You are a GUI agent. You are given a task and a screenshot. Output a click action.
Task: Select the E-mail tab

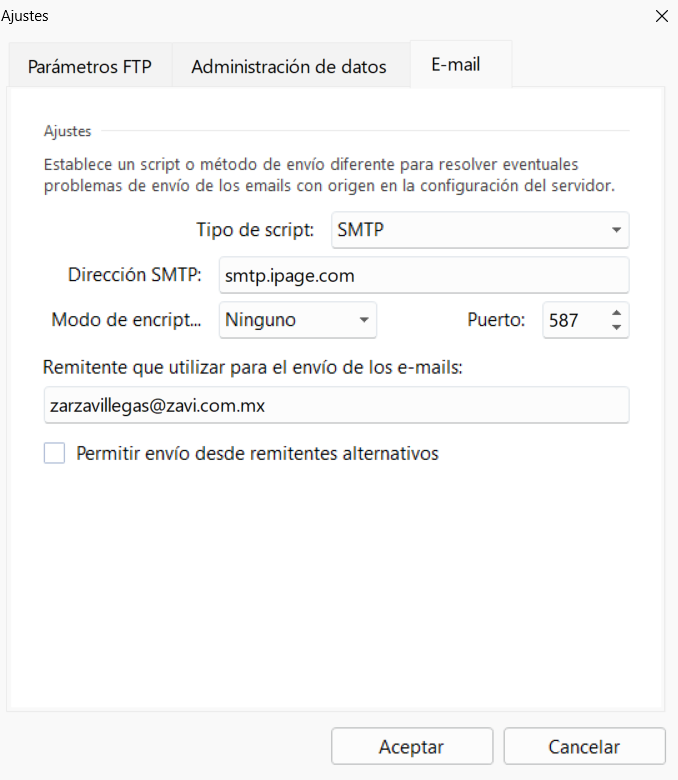[x=456, y=65]
